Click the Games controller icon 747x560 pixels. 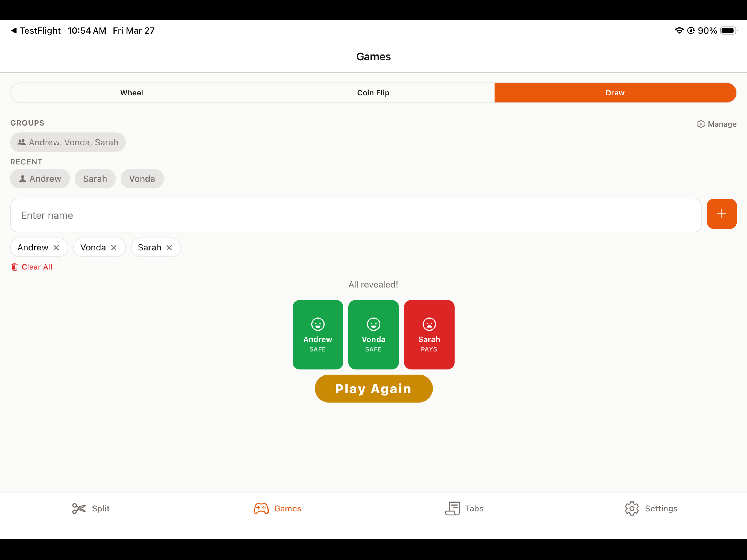(261, 508)
